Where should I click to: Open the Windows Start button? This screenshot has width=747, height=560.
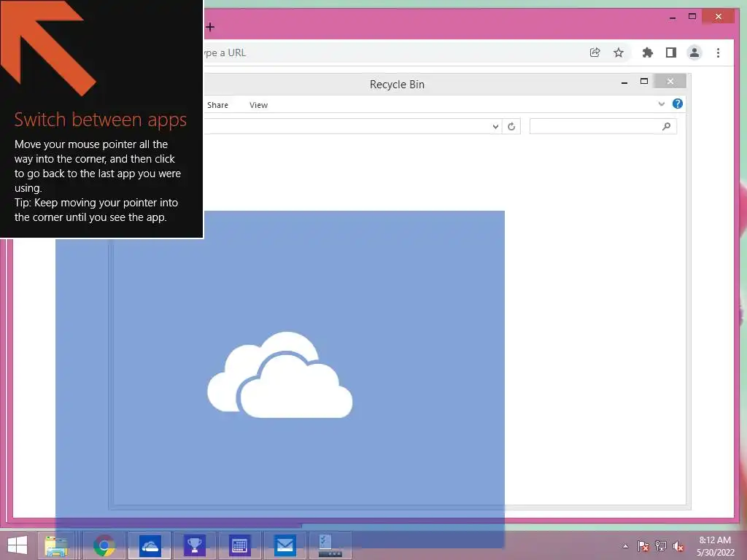click(x=18, y=545)
